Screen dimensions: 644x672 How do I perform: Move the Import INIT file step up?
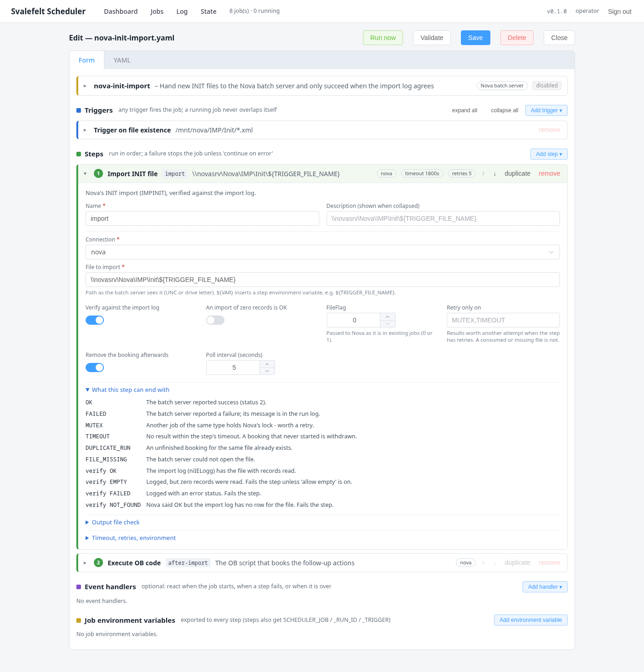click(483, 174)
